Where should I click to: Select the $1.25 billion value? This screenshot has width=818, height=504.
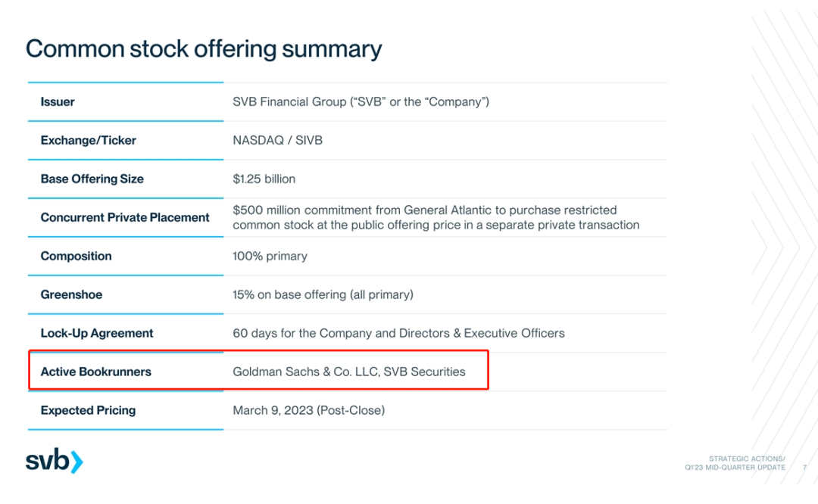coord(264,179)
